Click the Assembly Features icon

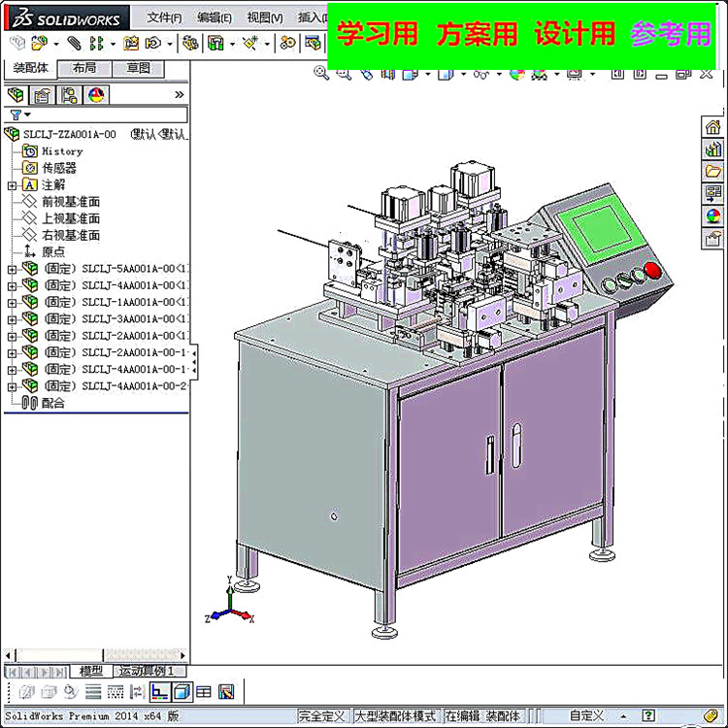[x=215, y=43]
